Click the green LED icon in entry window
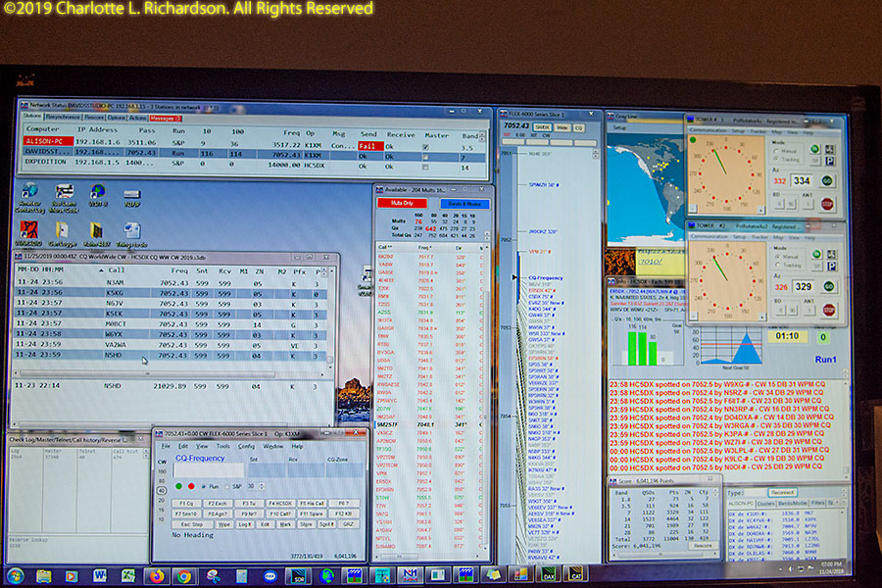 coord(178,485)
